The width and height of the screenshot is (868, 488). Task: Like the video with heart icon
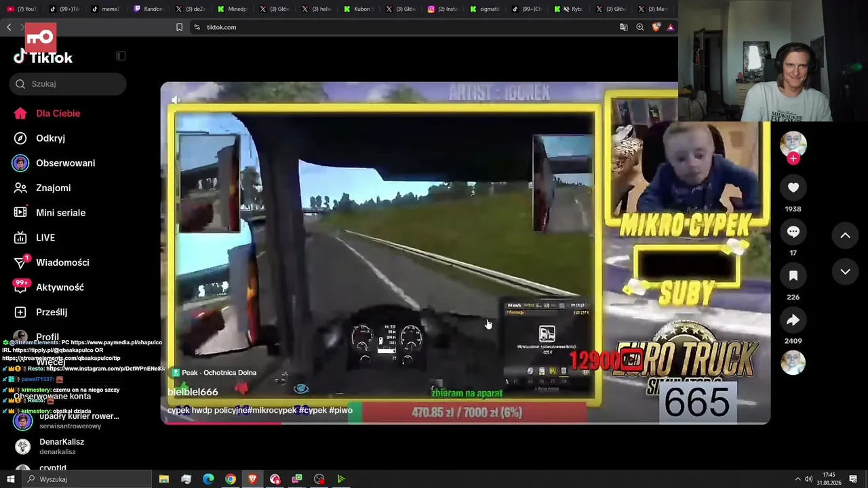[x=793, y=188]
